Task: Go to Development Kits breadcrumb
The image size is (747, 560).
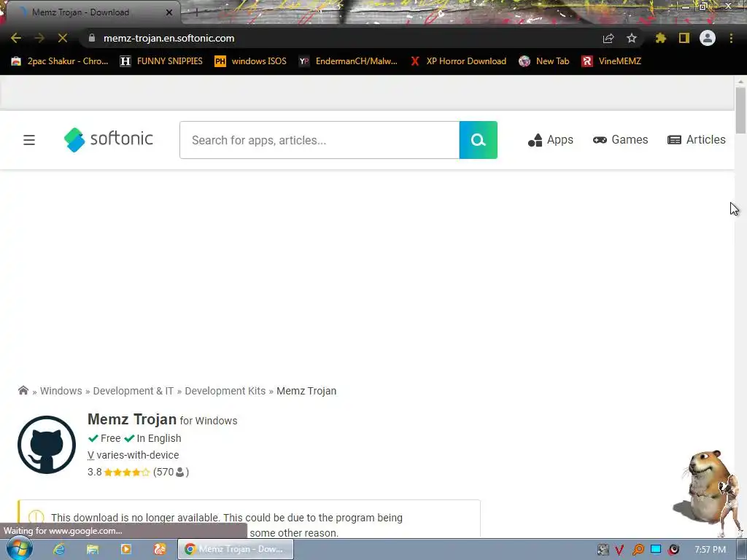Action: coord(225,391)
